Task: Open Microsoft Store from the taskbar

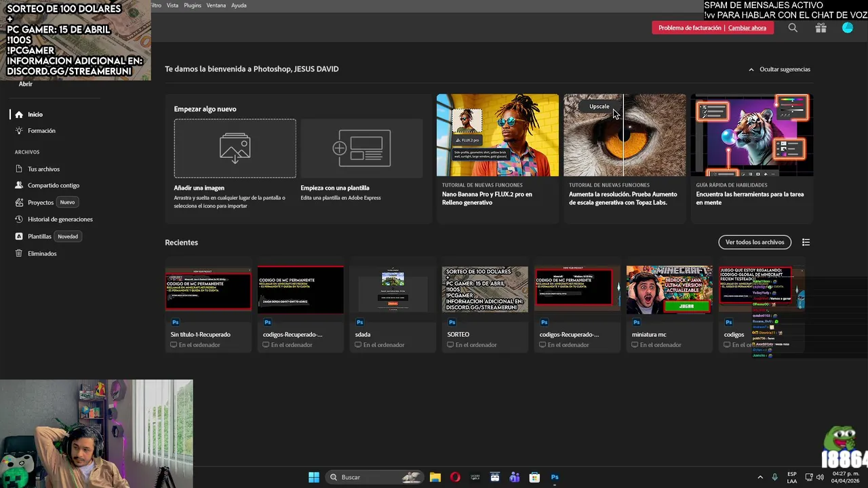Action: click(534, 477)
